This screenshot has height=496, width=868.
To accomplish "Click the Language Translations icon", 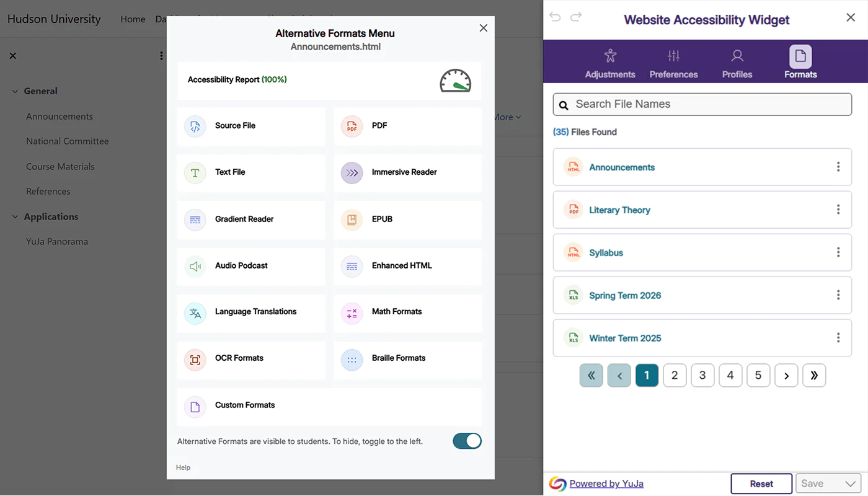I will point(195,312).
